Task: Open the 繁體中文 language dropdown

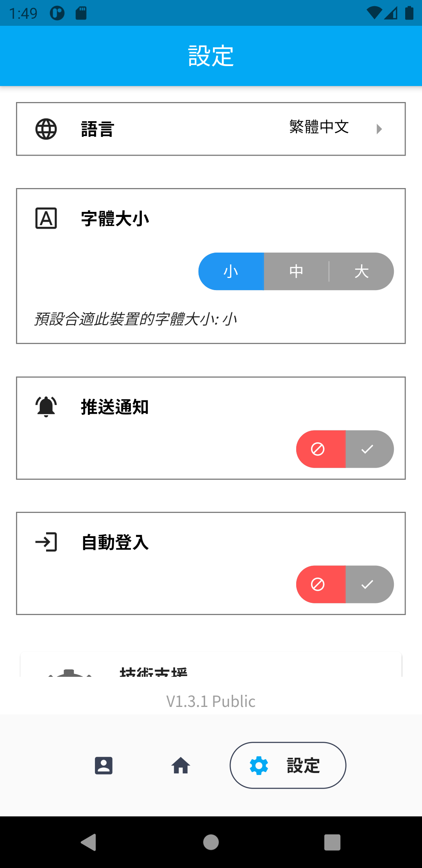Action: point(319,127)
